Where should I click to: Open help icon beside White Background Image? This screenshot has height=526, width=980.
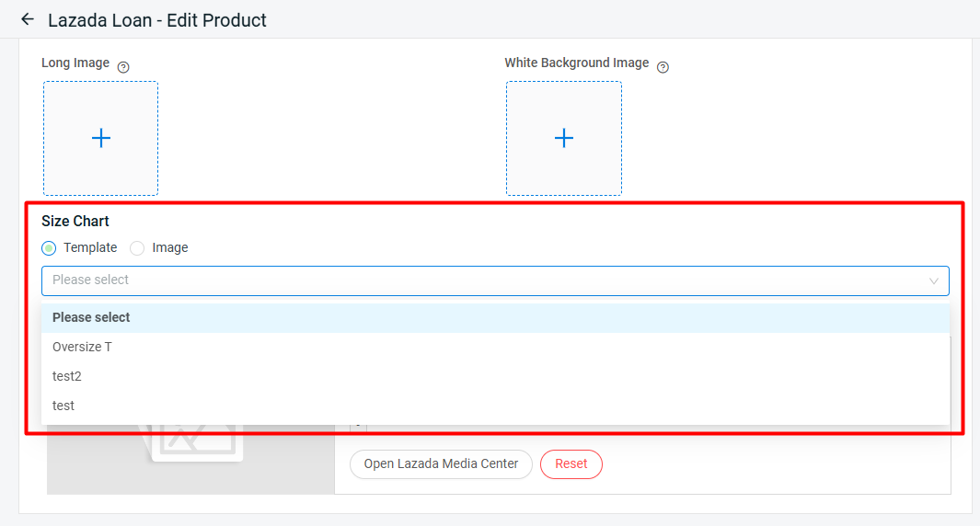click(x=663, y=67)
